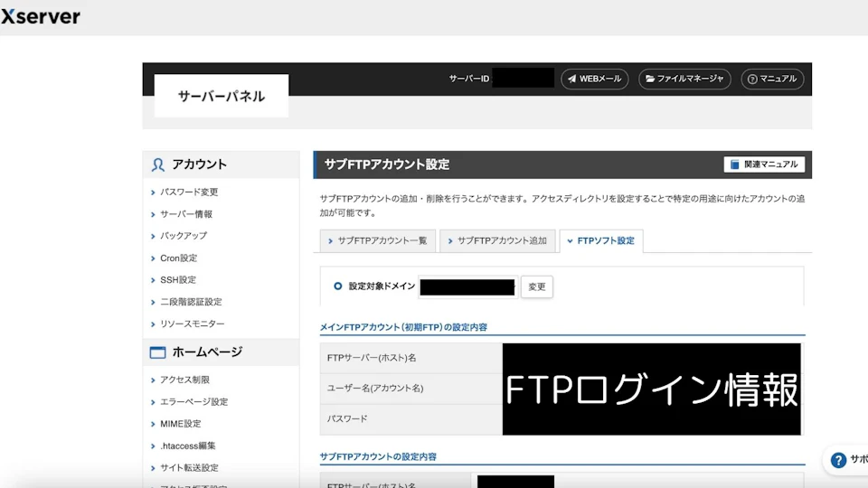
Task: Click the サブFTPアカウント設定 heading
Action: 387,164
